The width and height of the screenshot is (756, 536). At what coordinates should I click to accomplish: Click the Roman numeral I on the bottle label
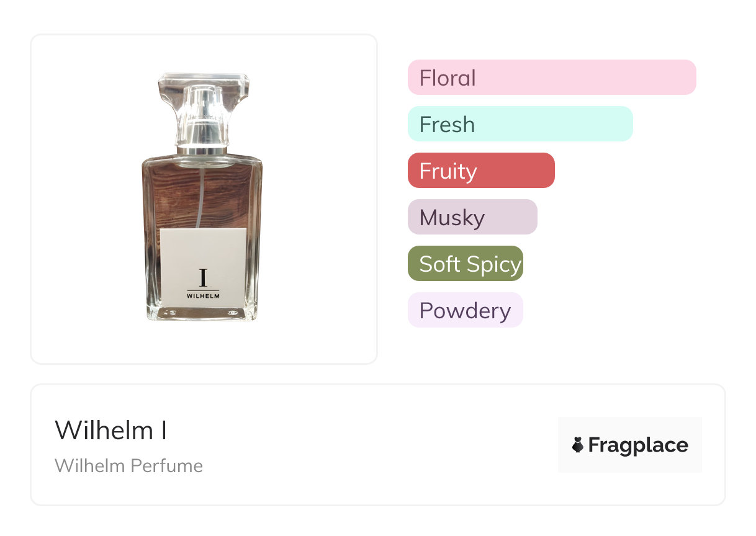pos(203,277)
